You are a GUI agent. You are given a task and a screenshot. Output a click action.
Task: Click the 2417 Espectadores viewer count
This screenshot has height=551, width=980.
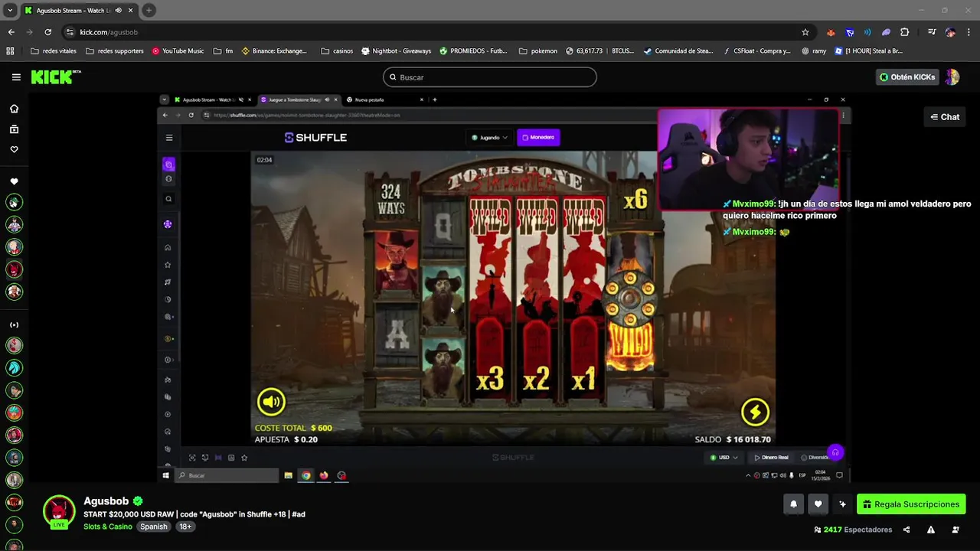pyautogui.click(x=853, y=530)
